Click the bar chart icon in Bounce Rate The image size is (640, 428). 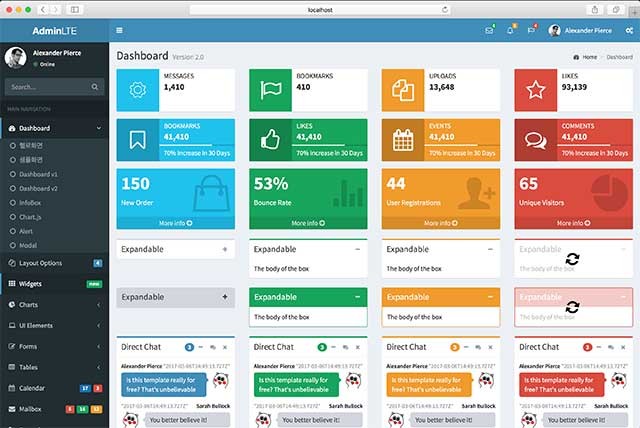click(347, 193)
